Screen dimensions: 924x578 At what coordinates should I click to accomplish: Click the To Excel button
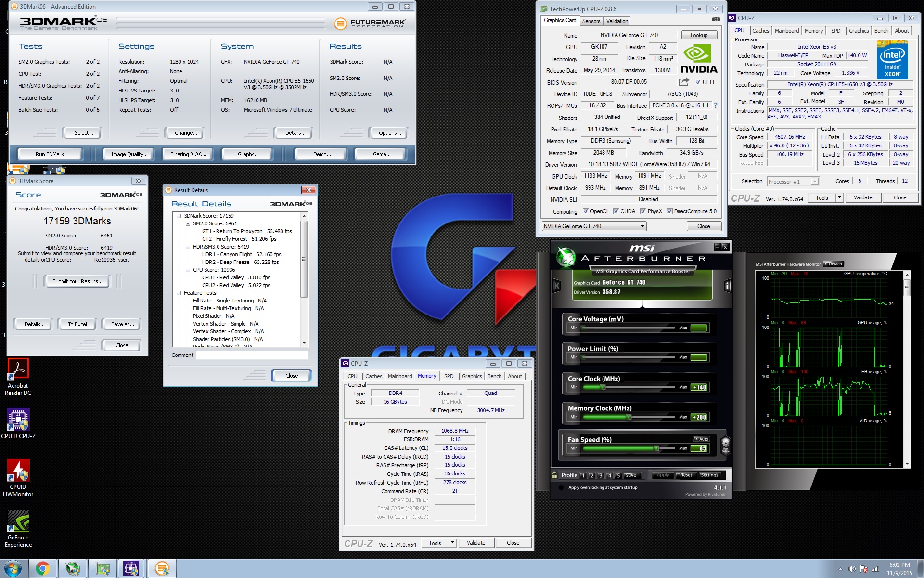click(x=77, y=324)
